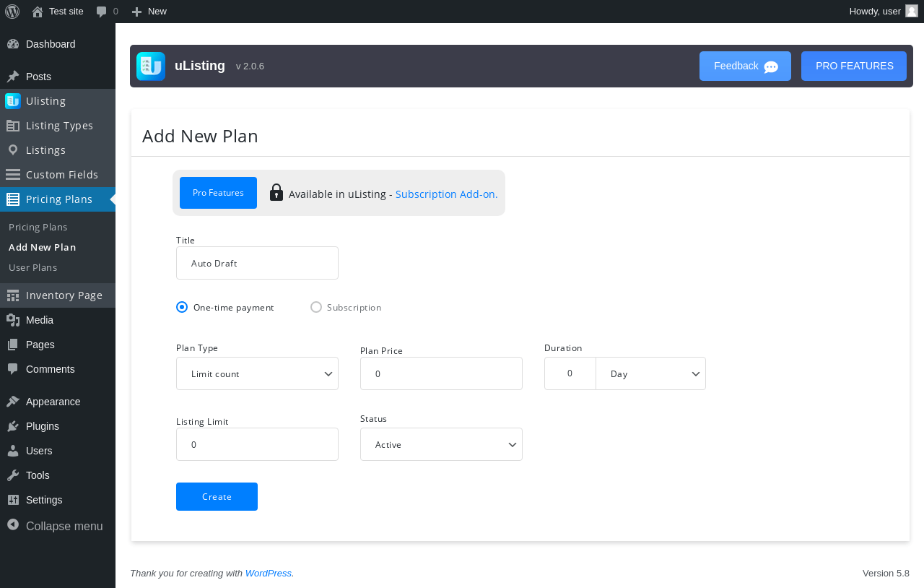The width and height of the screenshot is (924, 588).
Task: Click the Dashboard gauge icon
Action: tap(13, 44)
